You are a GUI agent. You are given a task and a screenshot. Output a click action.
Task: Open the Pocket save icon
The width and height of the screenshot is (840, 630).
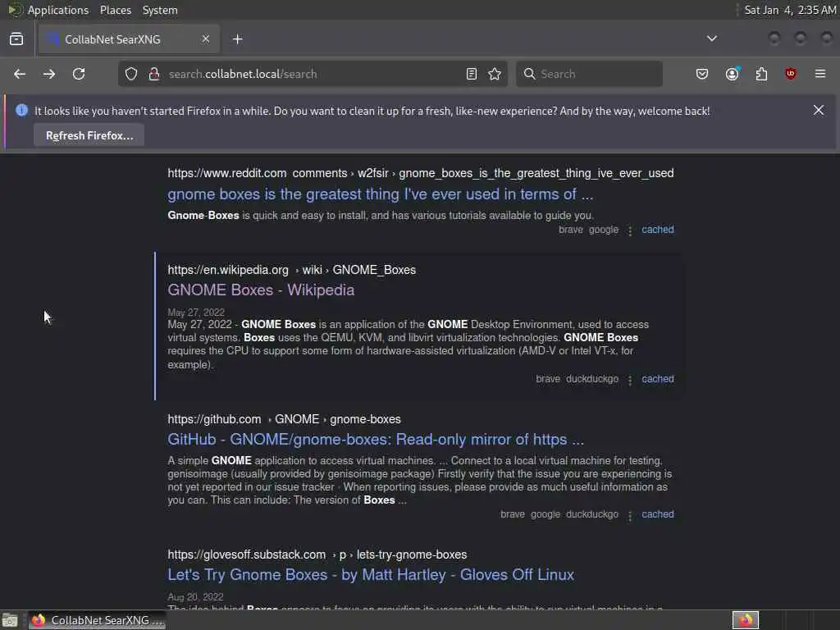pos(702,74)
